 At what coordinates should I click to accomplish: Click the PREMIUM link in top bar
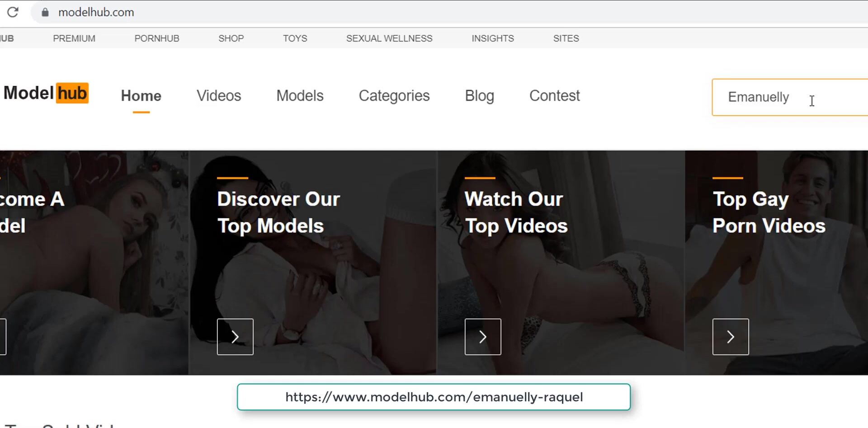tap(74, 38)
